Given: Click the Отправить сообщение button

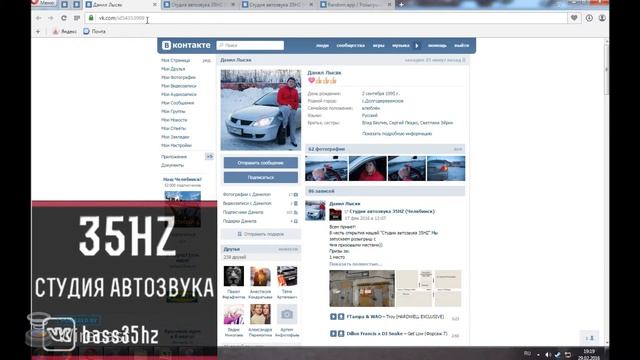Looking at the screenshot, I should click(x=260, y=163).
